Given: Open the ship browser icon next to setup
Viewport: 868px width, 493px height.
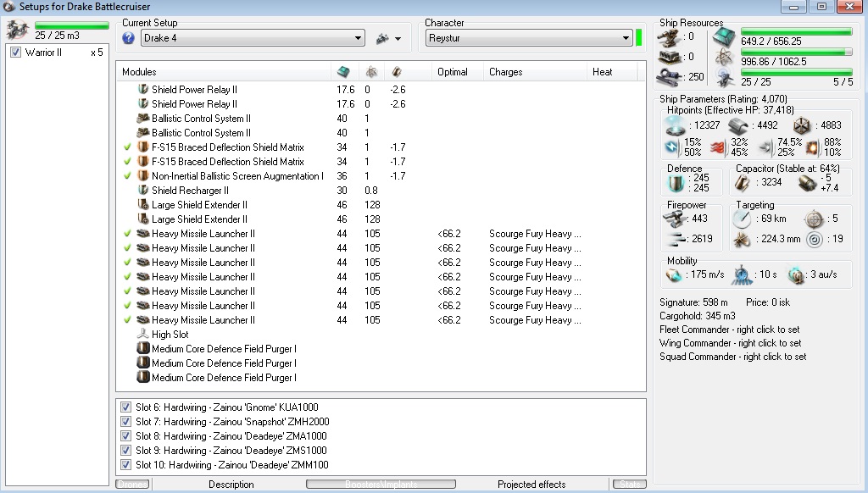Looking at the screenshot, I should click(x=382, y=38).
